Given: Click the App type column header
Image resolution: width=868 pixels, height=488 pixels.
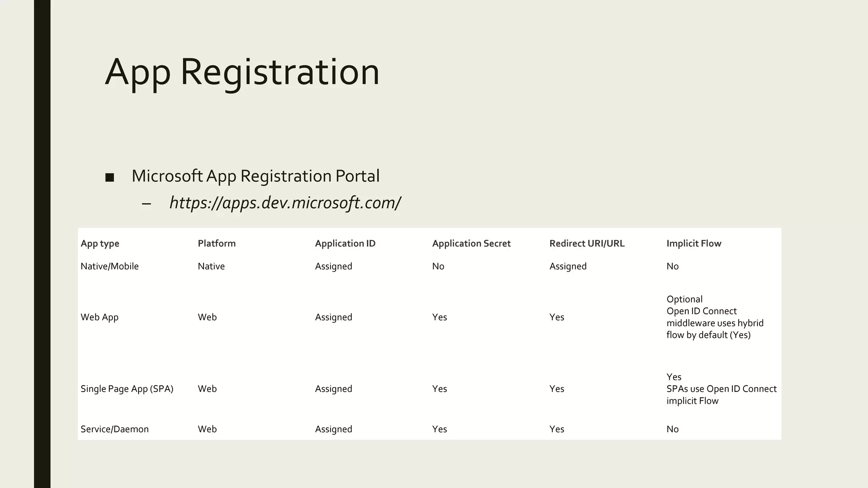Looking at the screenshot, I should point(100,244).
